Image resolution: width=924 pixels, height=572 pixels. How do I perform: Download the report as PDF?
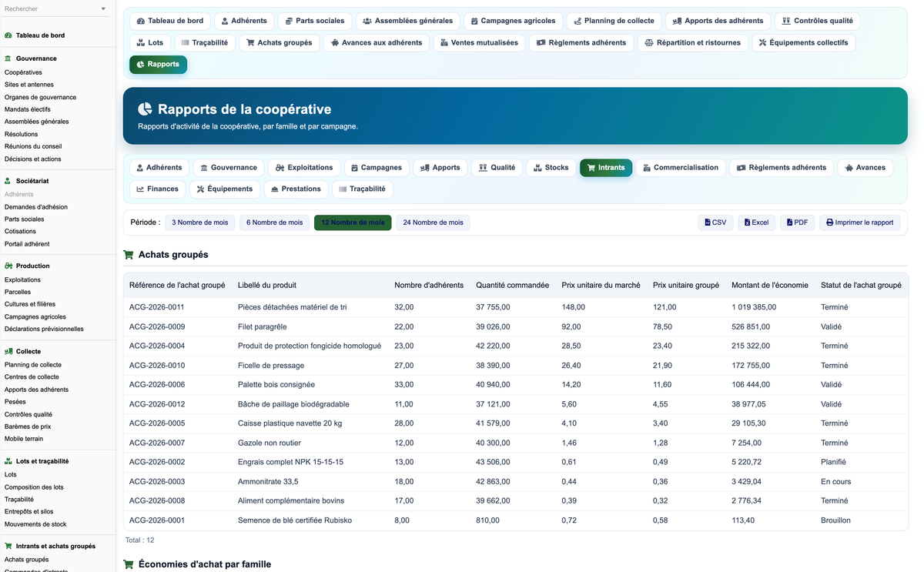(x=798, y=222)
